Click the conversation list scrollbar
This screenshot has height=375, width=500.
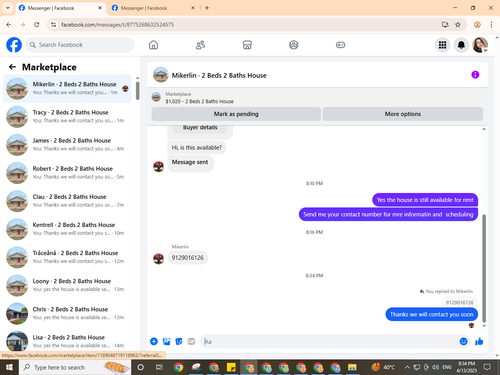[138, 90]
